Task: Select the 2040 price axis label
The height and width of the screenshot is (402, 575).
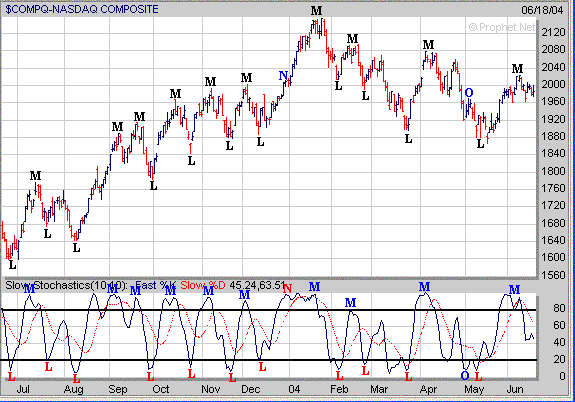Action: click(553, 67)
